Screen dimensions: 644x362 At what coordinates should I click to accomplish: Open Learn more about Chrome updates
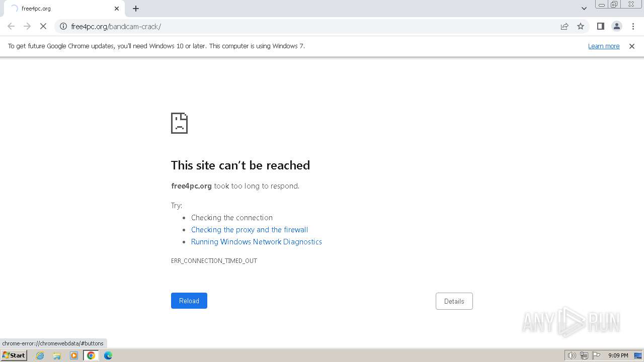604,46
